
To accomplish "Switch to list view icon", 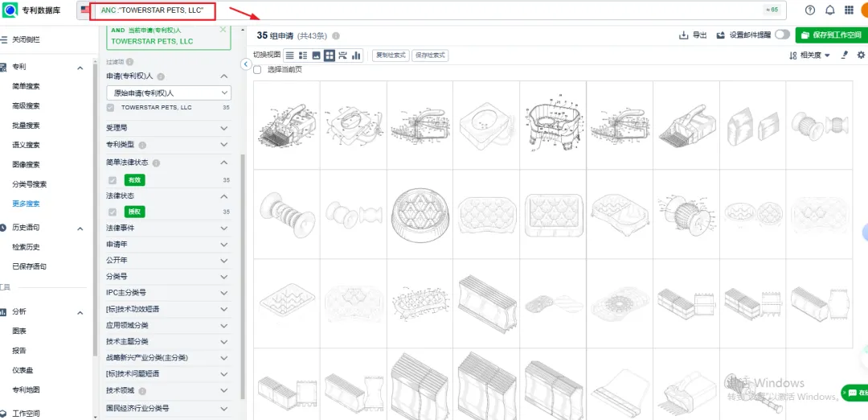I will coord(289,56).
